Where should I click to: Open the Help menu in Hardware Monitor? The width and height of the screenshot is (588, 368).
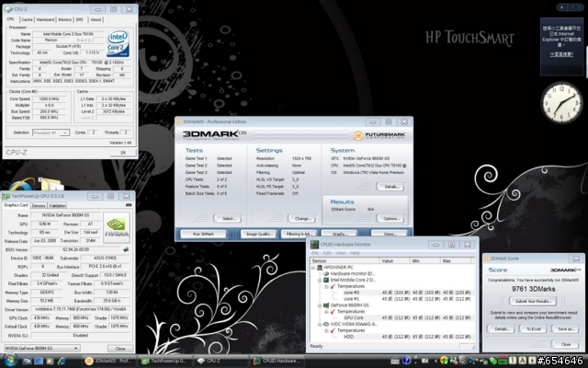click(355, 253)
